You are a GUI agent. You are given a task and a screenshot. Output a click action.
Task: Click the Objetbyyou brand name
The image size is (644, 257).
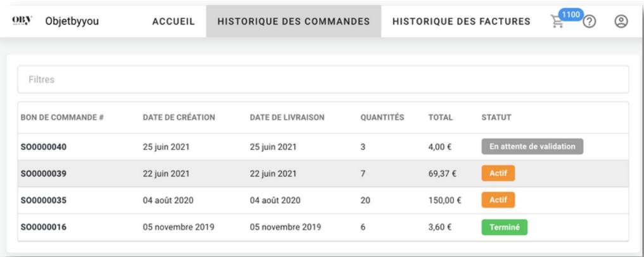click(72, 21)
